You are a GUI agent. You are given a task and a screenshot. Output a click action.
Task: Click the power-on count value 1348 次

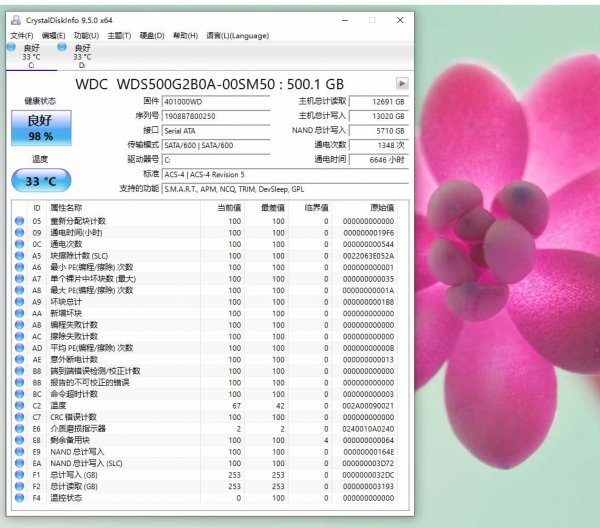click(x=379, y=145)
